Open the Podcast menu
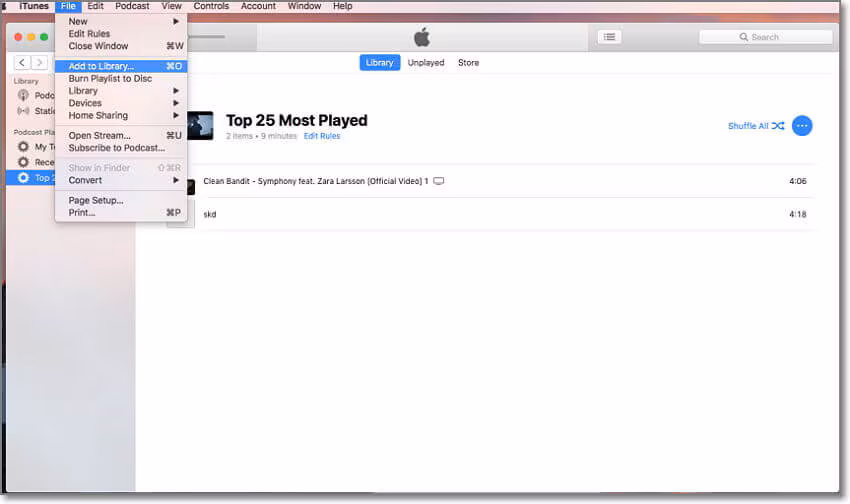The image size is (850, 504). click(x=132, y=6)
